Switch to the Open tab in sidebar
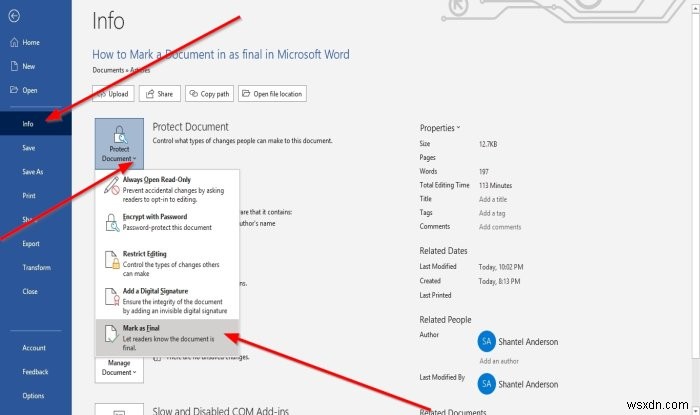This screenshot has height=415, width=700. [x=36, y=90]
